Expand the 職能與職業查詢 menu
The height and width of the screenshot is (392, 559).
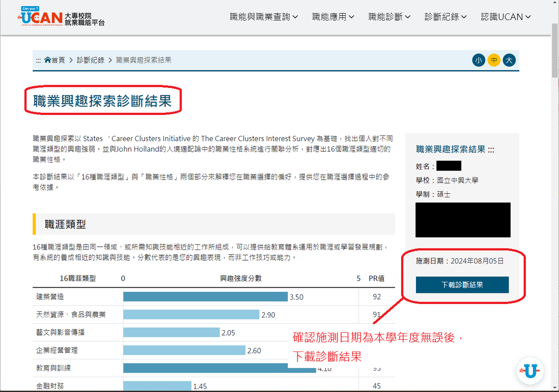pos(264,17)
